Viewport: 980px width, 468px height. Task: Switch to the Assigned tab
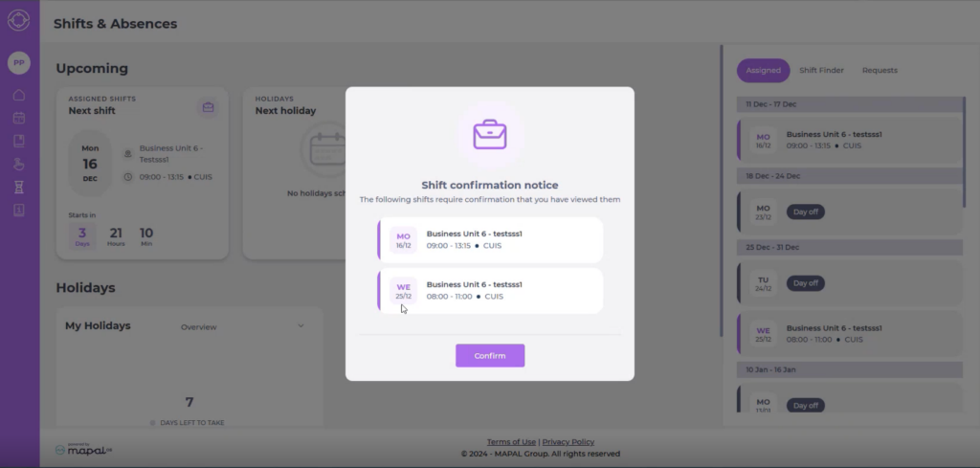[x=764, y=70]
